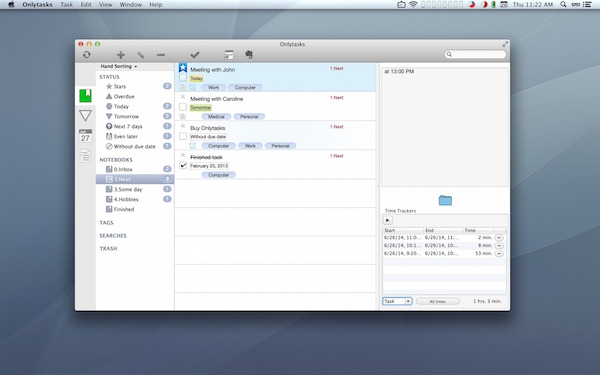Select the green notebook sidebar icon
Viewport: 600px width, 375px height.
point(85,96)
